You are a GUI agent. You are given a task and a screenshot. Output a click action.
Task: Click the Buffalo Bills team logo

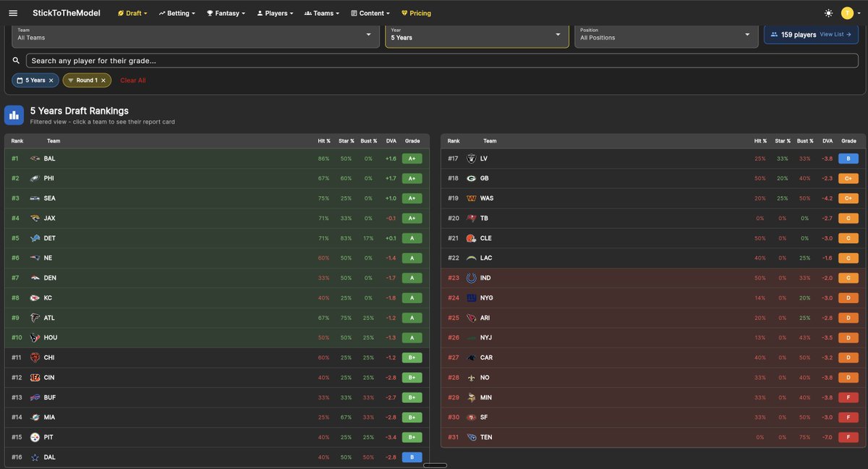click(x=35, y=397)
